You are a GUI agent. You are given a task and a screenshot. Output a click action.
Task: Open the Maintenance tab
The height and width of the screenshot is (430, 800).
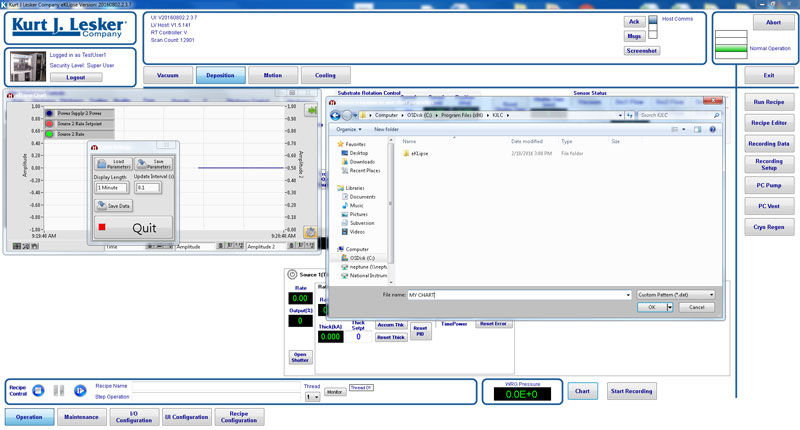pyautogui.click(x=82, y=417)
